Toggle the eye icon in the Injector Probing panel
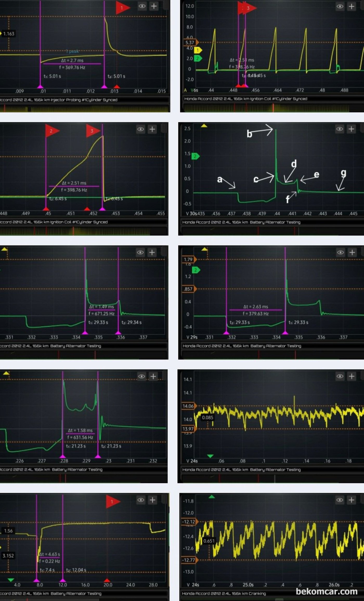 click(x=142, y=6)
